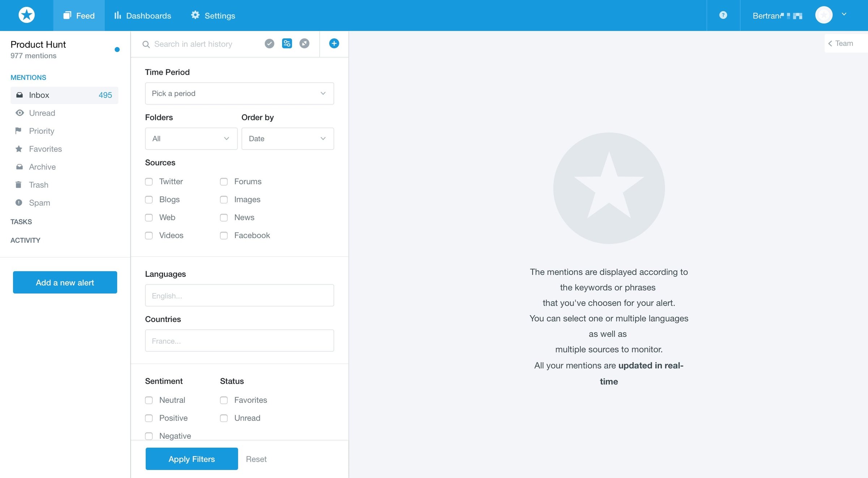The width and height of the screenshot is (868, 478).
Task: Open the Order by Date dropdown
Action: pyautogui.click(x=288, y=139)
